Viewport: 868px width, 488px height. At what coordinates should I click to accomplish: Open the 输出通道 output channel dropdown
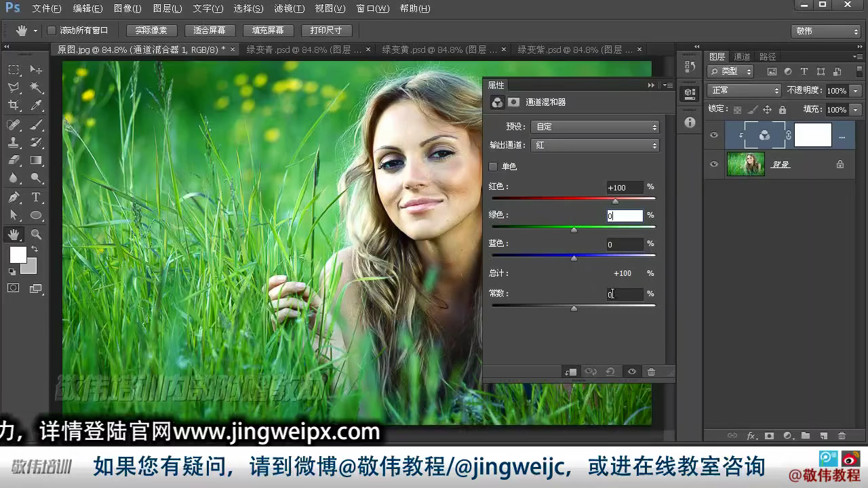point(595,145)
